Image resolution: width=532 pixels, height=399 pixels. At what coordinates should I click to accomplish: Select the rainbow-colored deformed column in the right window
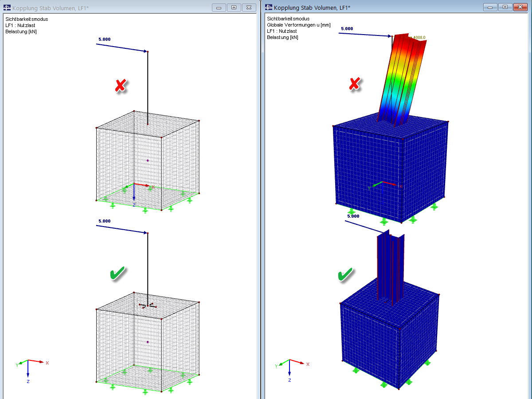pyautogui.click(x=401, y=80)
